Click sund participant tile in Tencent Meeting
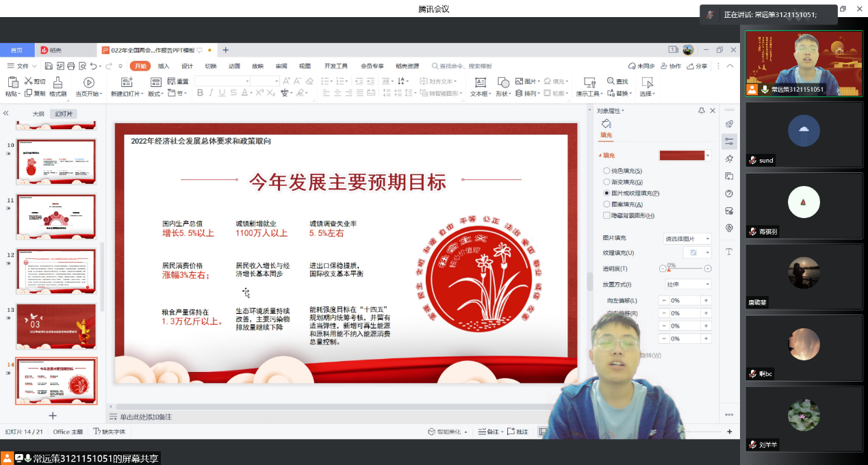Viewport: 868px width, 465px height. point(804,134)
